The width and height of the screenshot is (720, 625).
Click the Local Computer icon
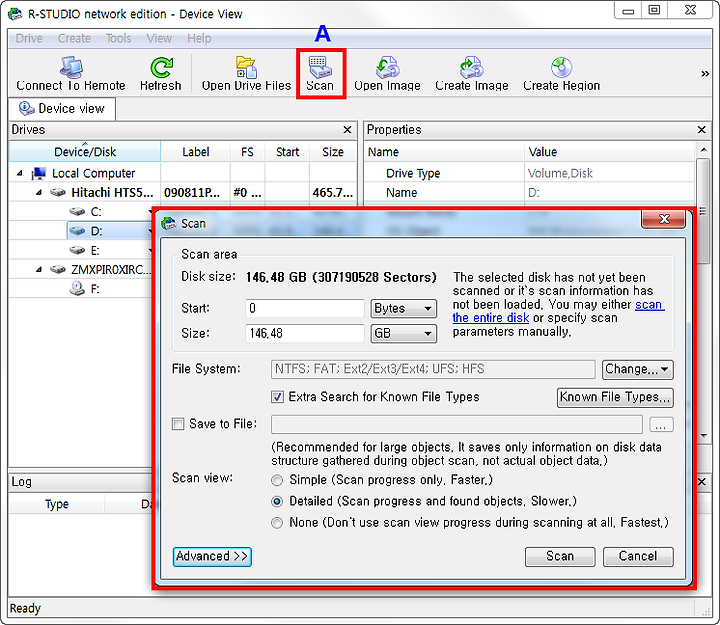click(x=39, y=173)
